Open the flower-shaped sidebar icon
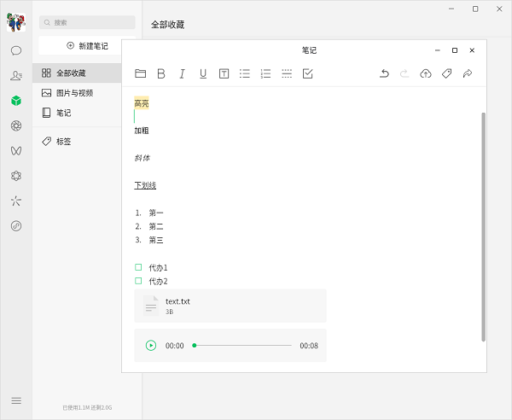Image resolution: width=512 pixels, height=420 pixels. 16,176
